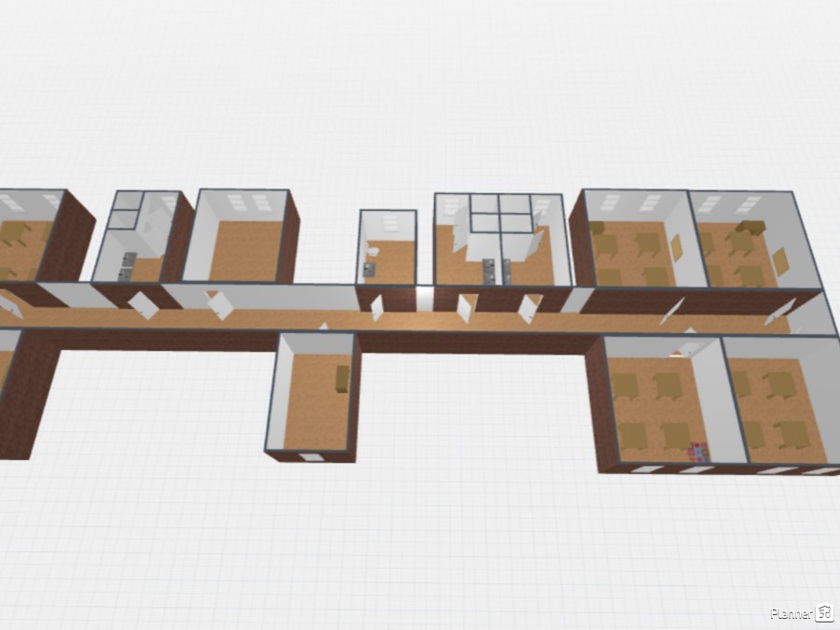Screen dimensions: 840x630
Task: Click the floor of the empty top room
Action: click(245, 252)
